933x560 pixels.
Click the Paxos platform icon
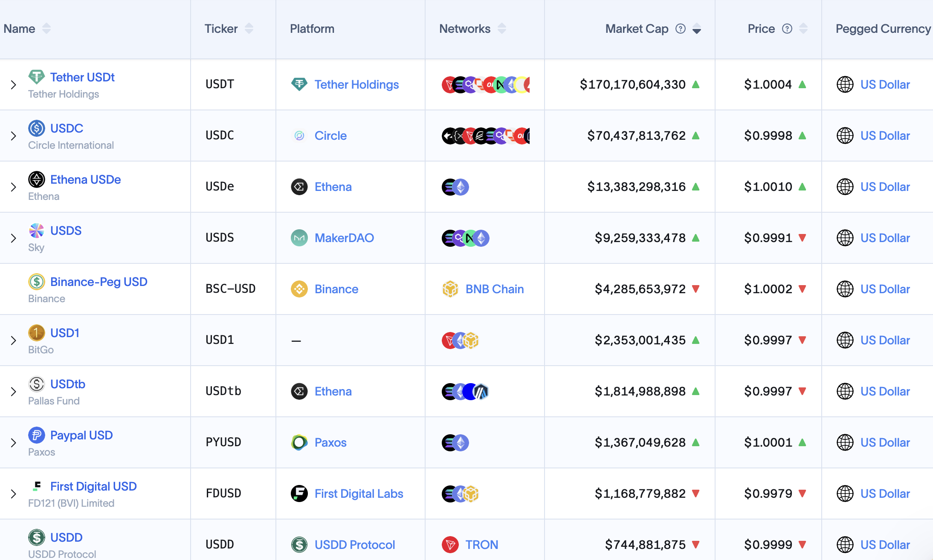[300, 442]
